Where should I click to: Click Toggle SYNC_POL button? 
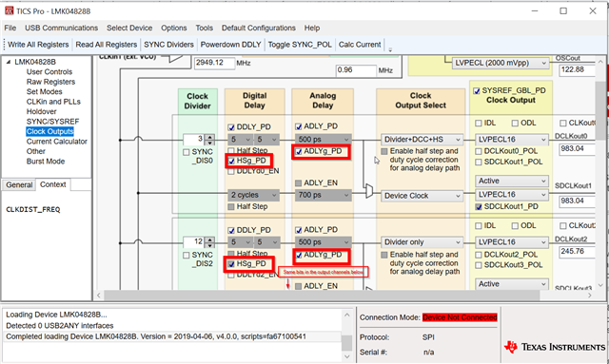click(x=300, y=45)
